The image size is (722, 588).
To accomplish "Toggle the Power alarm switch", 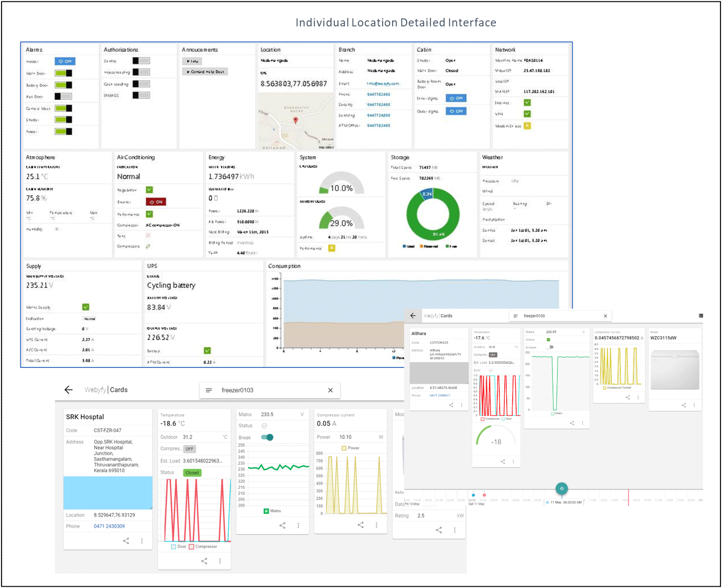I will pos(63,131).
